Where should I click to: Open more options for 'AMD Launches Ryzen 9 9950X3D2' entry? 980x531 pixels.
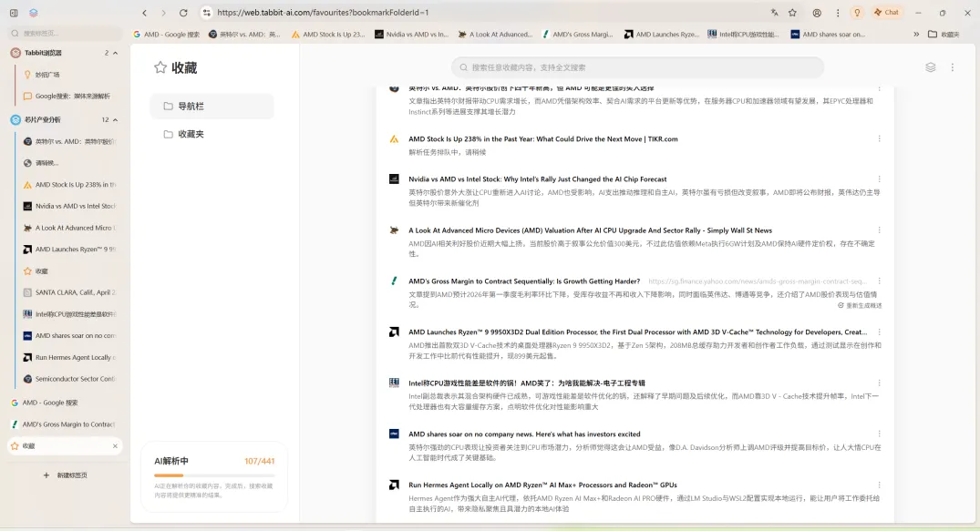click(x=880, y=332)
